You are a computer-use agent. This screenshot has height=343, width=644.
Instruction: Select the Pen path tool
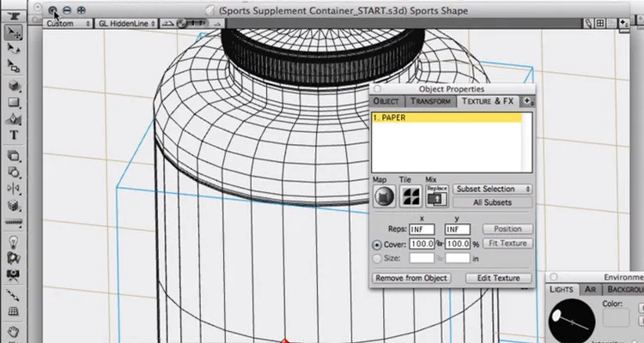click(x=13, y=119)
